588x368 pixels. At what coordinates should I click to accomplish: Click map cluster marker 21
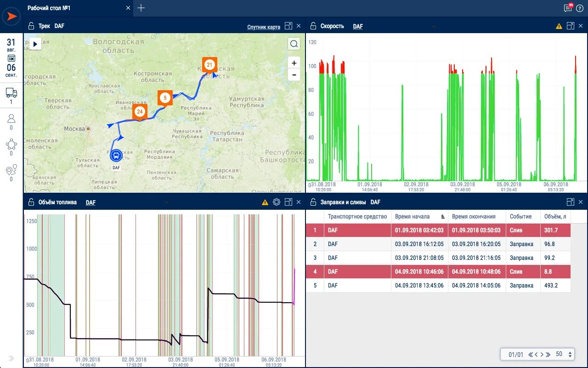click(x=209, y=65)
